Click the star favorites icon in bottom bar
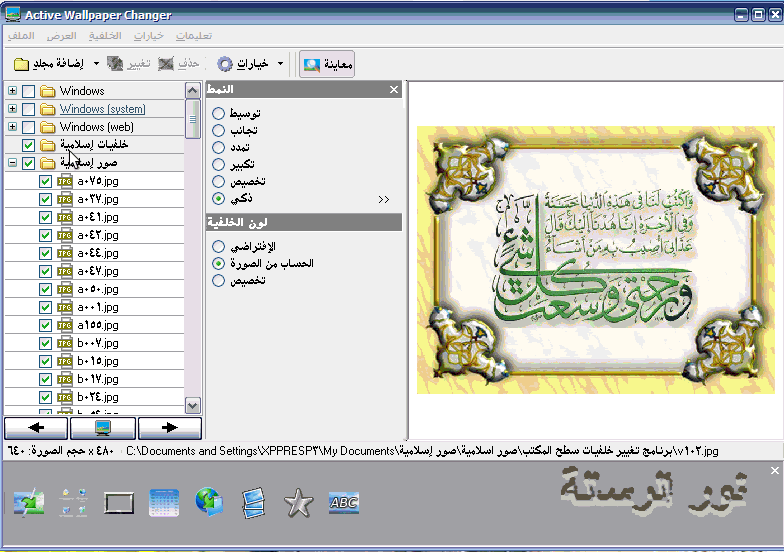Screen dimensions: 784x552 coord(298,503)
